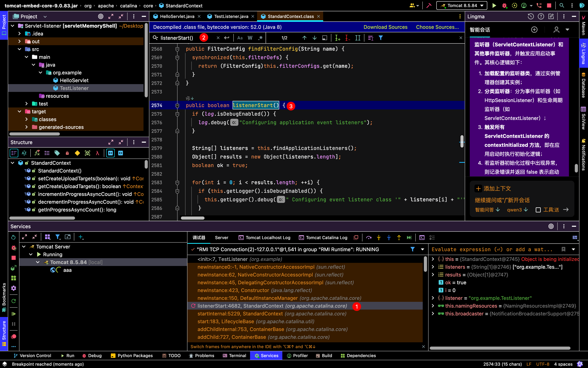Viewport: 588px width, 368px height.
Task: Toggle Match Case in search bar
Action: (240, 38)
